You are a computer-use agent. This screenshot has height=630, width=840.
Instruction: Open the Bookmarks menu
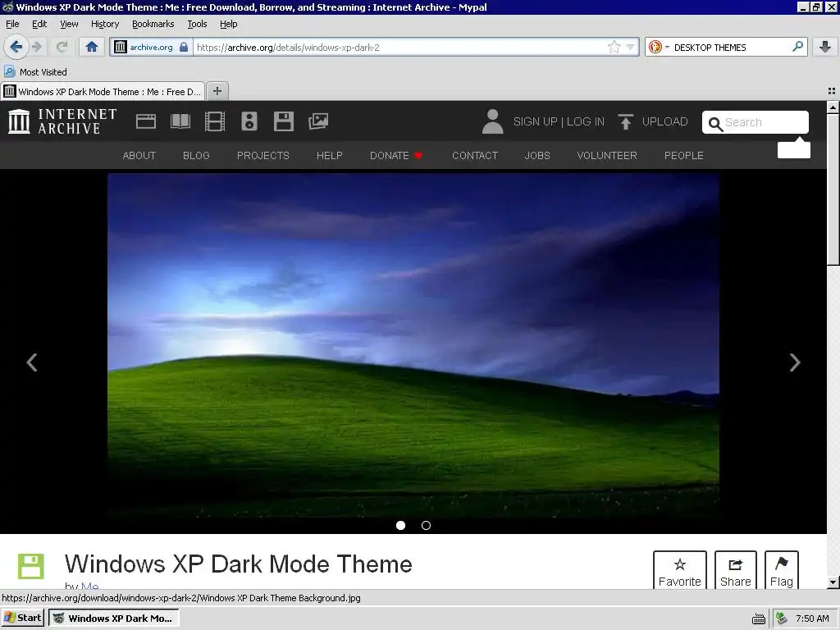[x=153, y=24]
